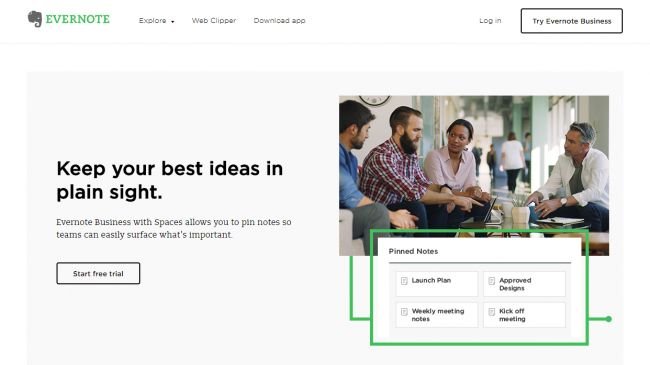Select 'Weekly meeting notes' pinned note text
The image size is (650, 365).
coord(438,315)
